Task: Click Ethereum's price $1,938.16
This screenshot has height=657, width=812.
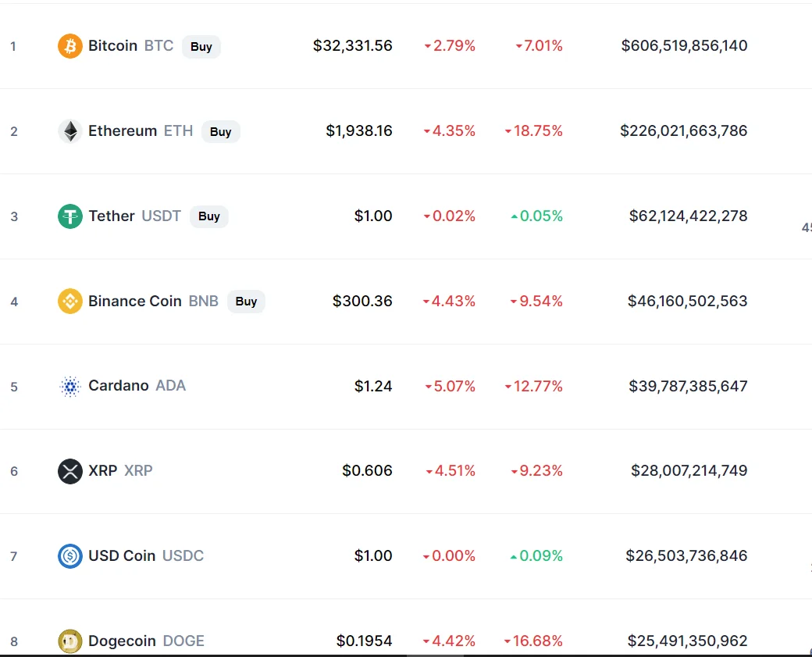Action: (x=359, y=130)
